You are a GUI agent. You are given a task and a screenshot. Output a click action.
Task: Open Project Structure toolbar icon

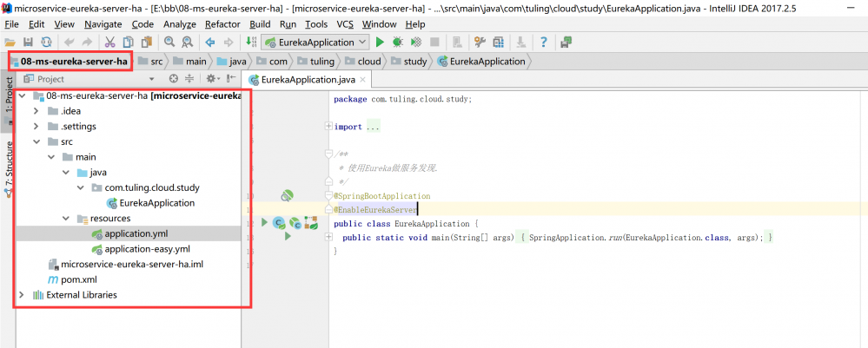click(498, 42)
